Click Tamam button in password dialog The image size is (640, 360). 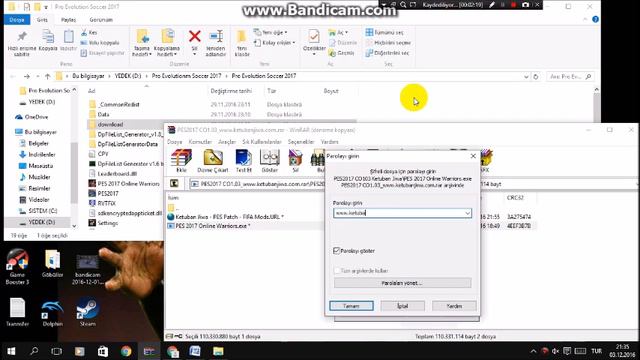pyautogui.click(x=351, y=306)
